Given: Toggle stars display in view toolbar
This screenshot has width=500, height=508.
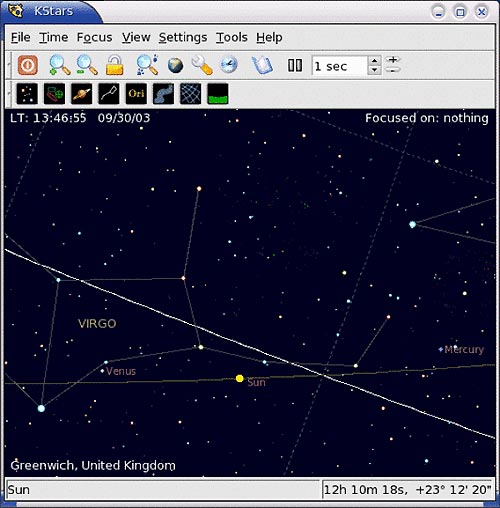Looking at the screenshot, I should point(27,94).
